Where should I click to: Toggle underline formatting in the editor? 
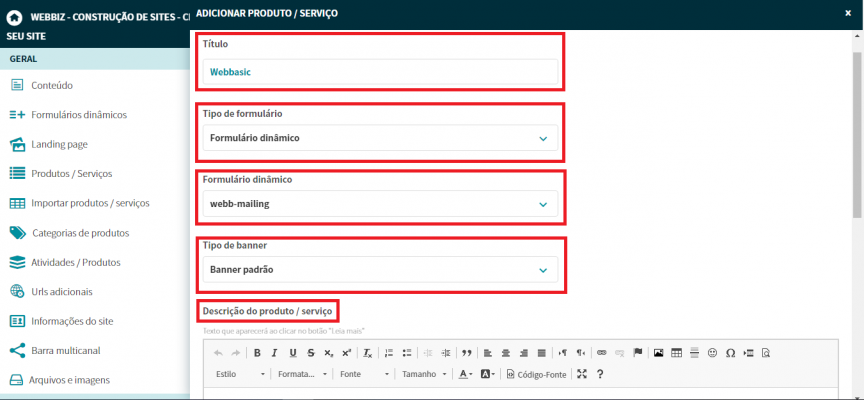(293, 353)
